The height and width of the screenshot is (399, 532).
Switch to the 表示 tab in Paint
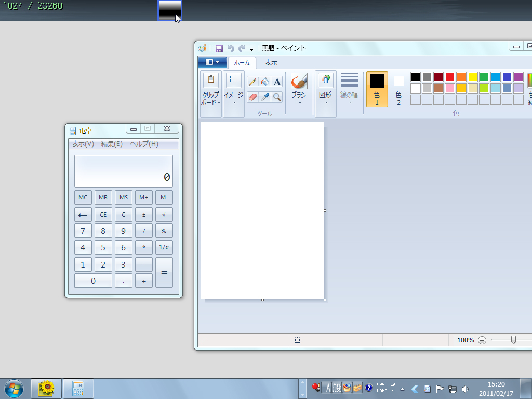(x=271, y=62)
